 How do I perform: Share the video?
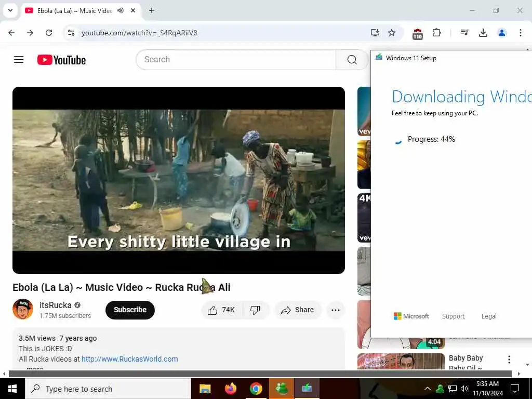pyautogui.click(x=298, y=310)
